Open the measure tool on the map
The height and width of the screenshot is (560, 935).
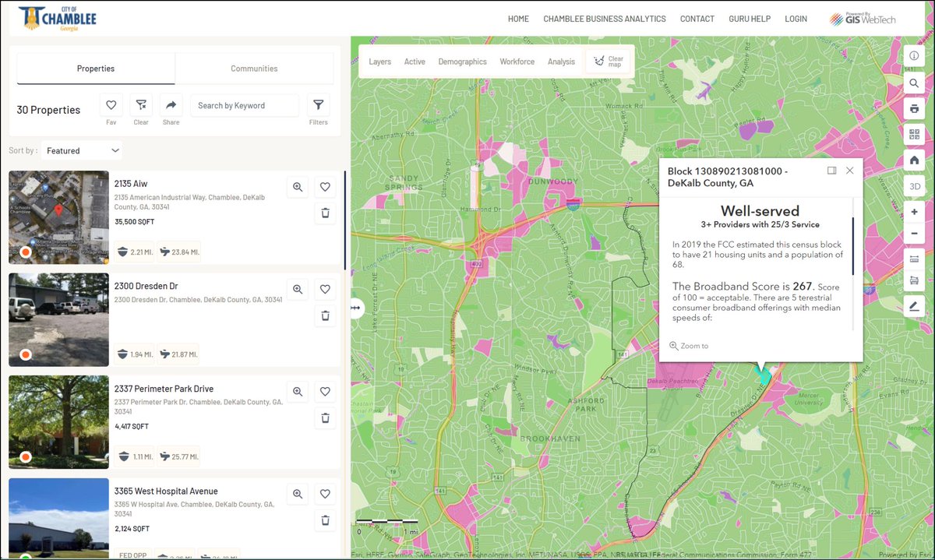tap(914, 258)
